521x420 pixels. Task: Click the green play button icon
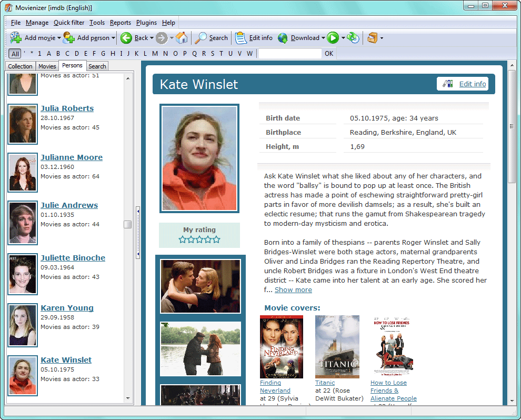coord(333,38)
